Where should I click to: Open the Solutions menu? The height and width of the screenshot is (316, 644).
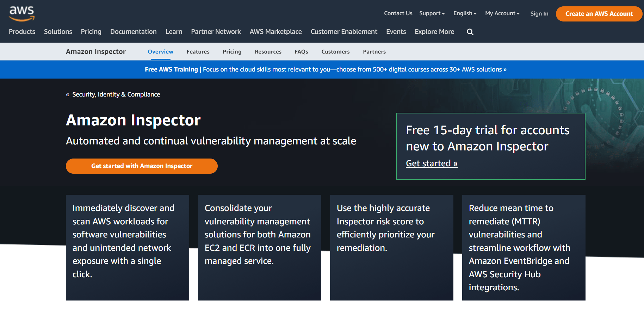(x=58, y=32)
